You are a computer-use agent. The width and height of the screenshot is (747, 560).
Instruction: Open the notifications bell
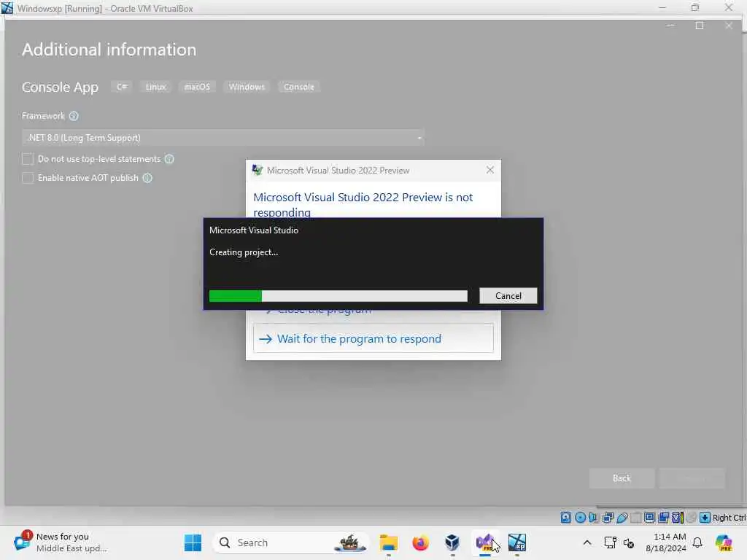pos(697,542)
